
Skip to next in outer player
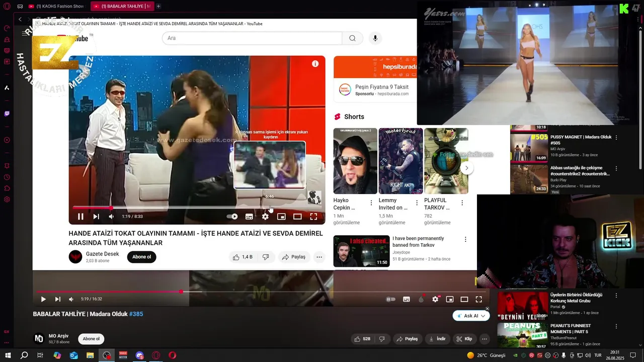point(58,299)
